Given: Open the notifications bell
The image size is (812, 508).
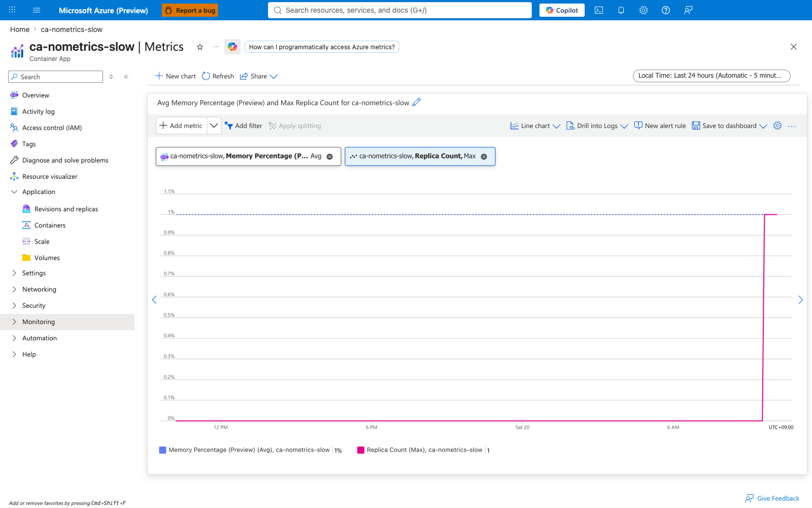Looking at the screenshot, I should point(621,10).
